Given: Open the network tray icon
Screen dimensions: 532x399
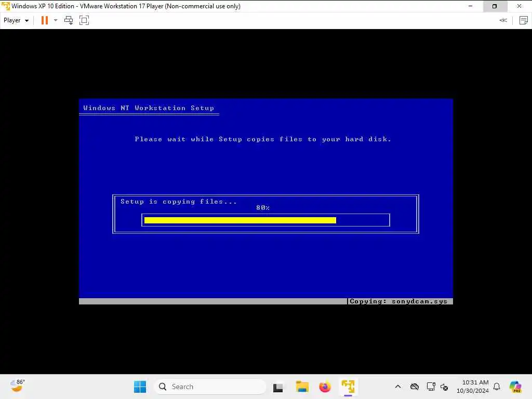Looking at the screenshot, I should coord(431,387).
